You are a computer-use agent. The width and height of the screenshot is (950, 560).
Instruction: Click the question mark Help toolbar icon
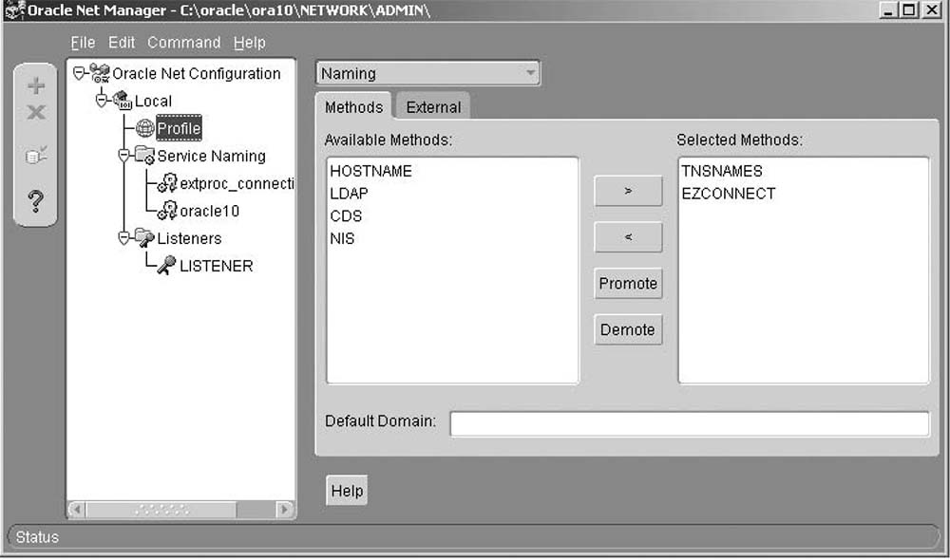coord(36,200)
